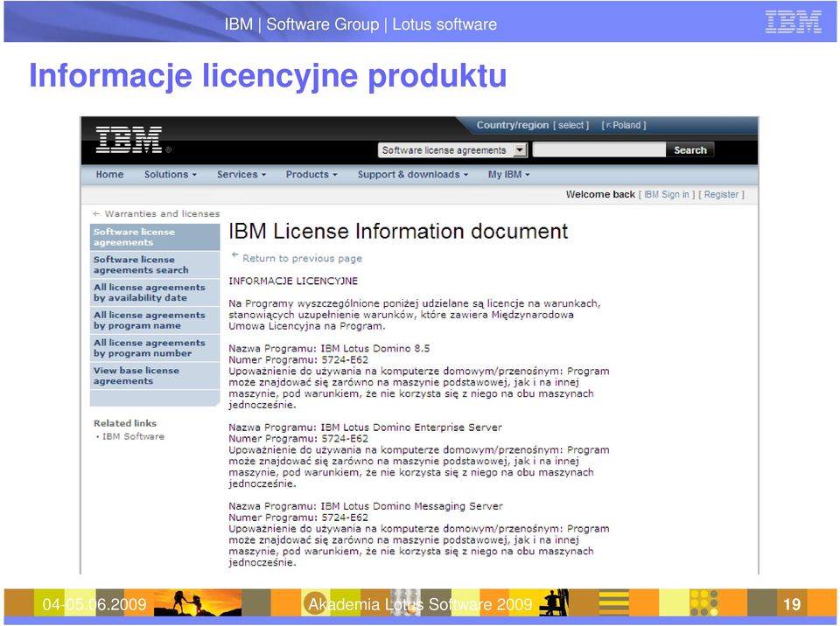Click the IBM Software related link
This screenshot has width=840, height=626.
pos(133,436)
